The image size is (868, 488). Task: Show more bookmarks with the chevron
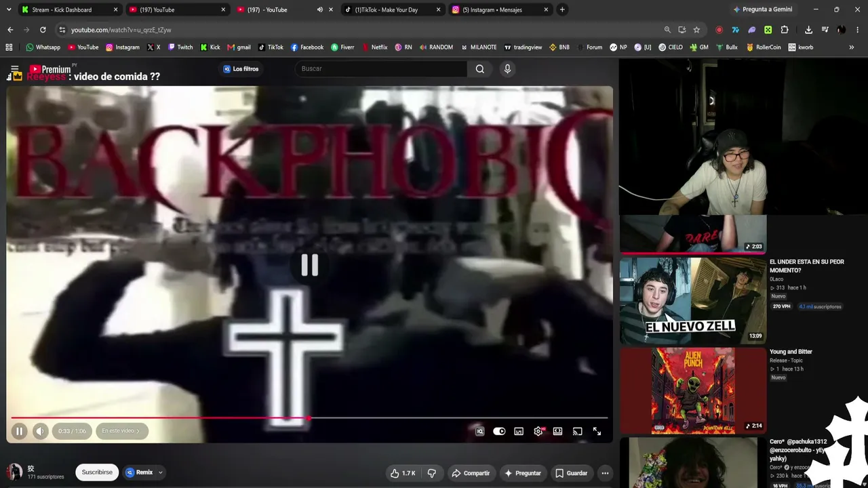tap(851, 47)
